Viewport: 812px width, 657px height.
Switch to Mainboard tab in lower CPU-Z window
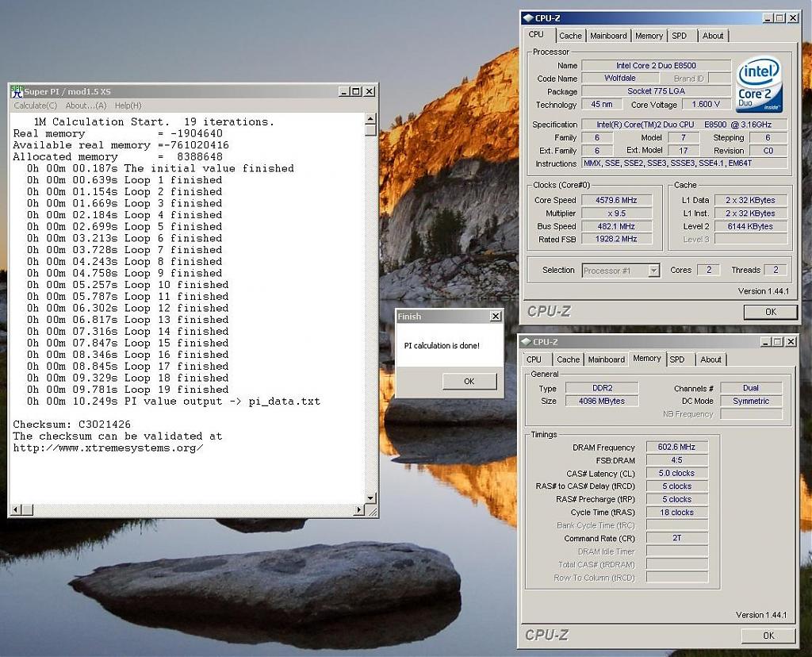(606, 359)
